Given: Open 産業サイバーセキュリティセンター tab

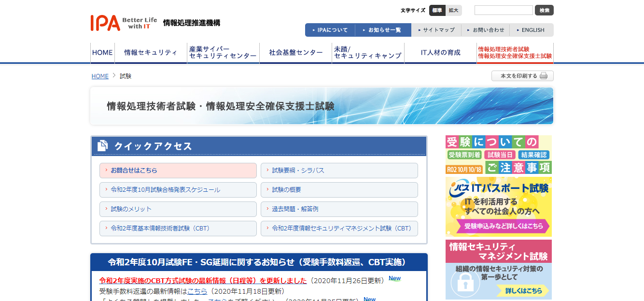Looking at the screenshot, I should click(x=223, y=53).
